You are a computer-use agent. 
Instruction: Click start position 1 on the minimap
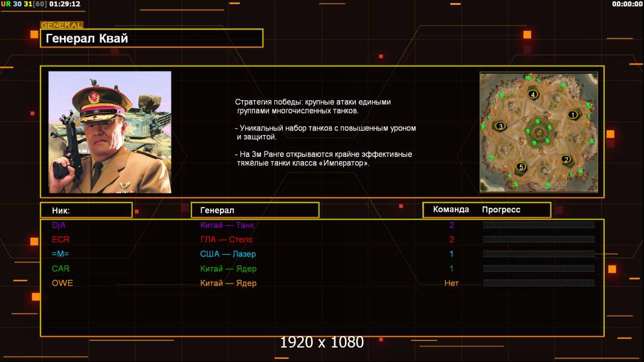[x=572, y=115]
